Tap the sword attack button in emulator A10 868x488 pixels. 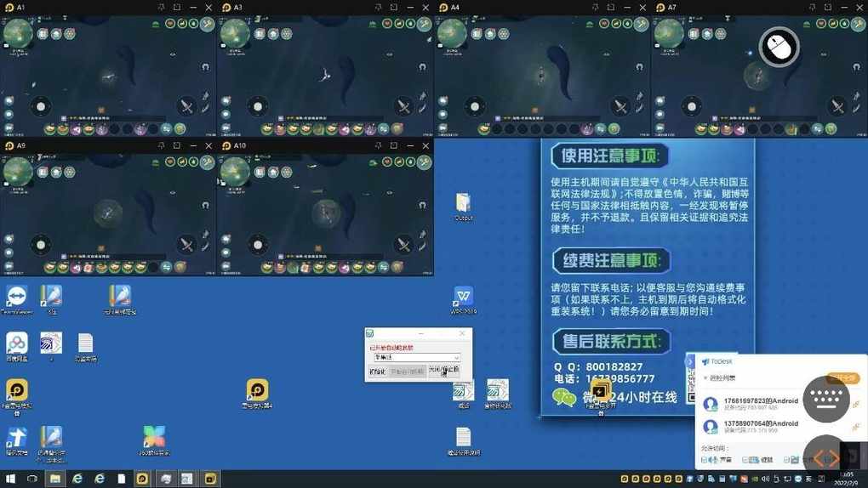pyautogui.click(x=403, y=244)
